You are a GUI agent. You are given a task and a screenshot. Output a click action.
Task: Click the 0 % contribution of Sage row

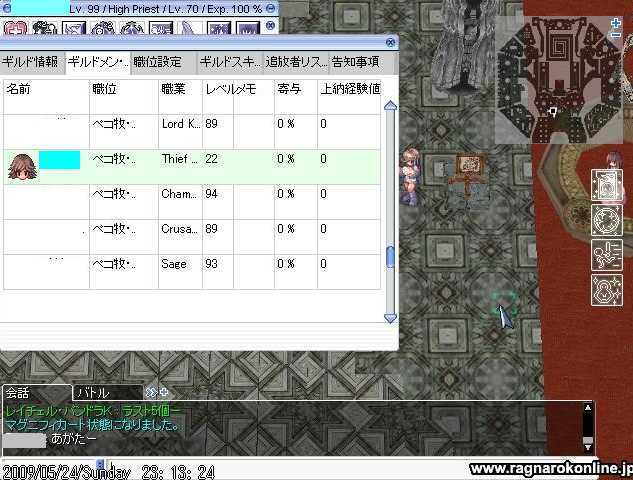(286, 264)
